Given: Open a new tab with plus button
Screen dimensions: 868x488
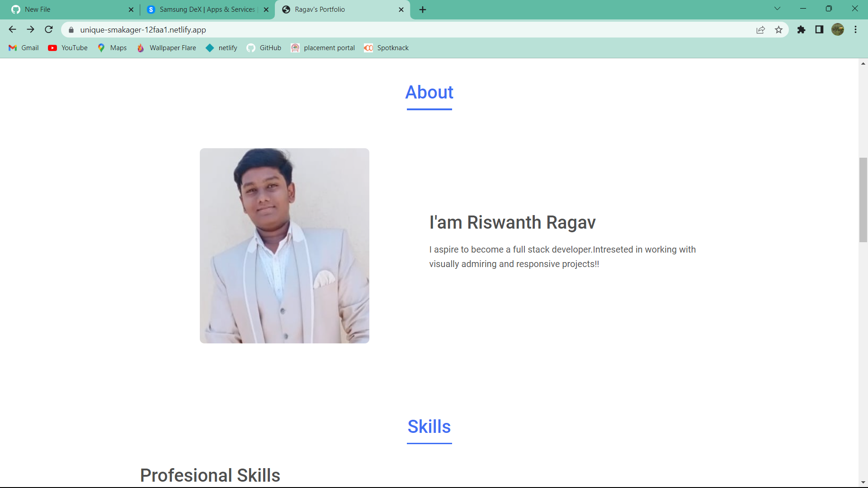Looking at the screenshot, I should tap(423, 9).
